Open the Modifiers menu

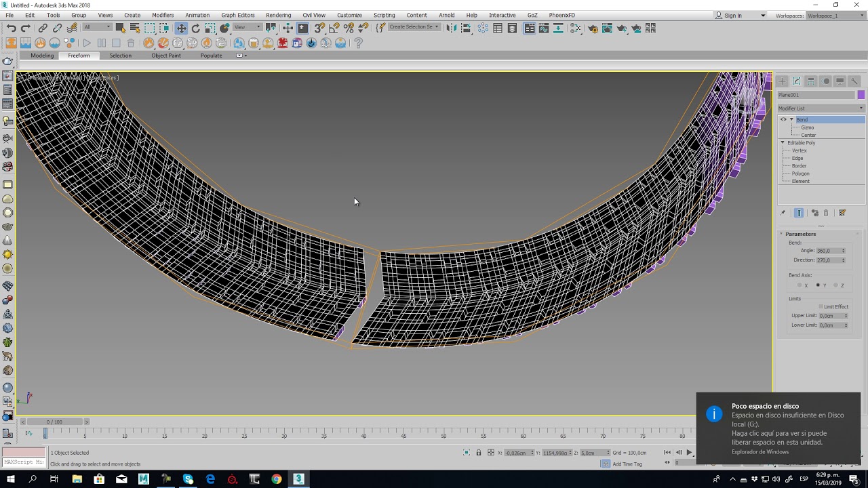[163, 15]
